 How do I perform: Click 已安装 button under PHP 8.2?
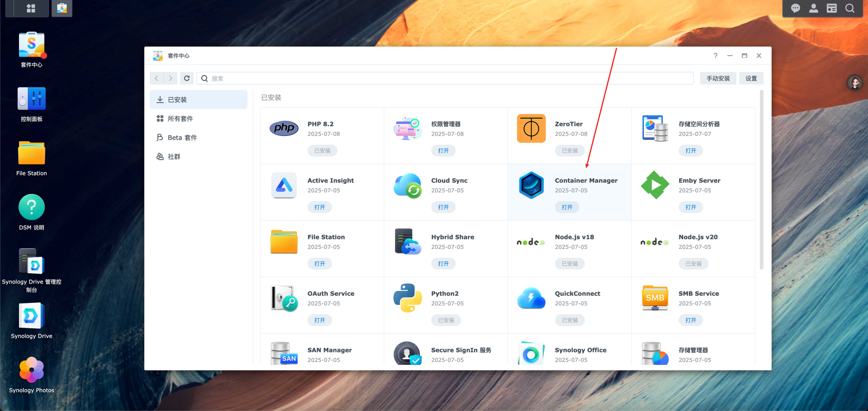pyautogui.click(x=322, y=150)
